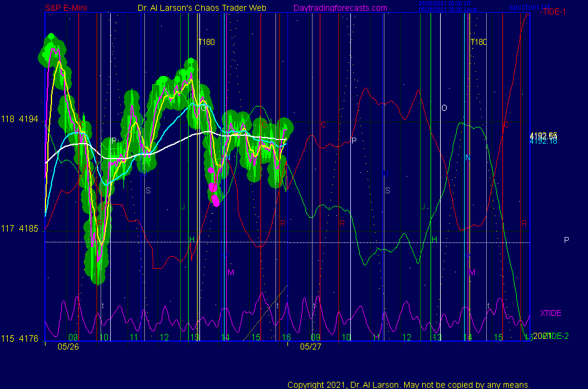Viewport: 588px width, 389px height.
Task: Click the "10" hour label of the 05/27 session
Action: click(346, 338)
